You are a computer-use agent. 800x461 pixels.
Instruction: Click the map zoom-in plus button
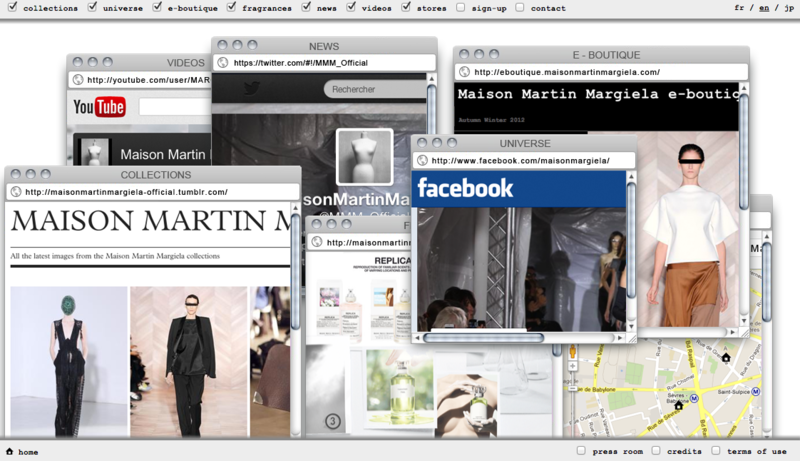coord(572,366)
